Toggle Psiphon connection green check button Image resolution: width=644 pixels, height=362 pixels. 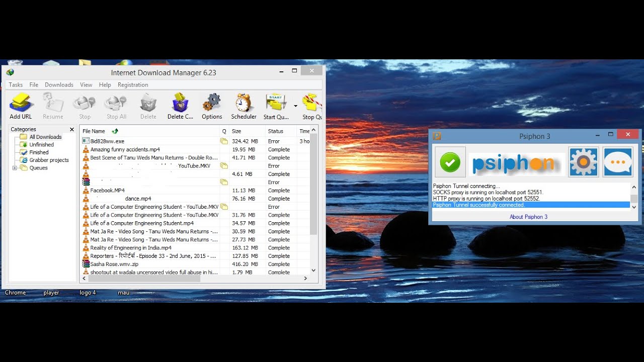coord(450,162)
